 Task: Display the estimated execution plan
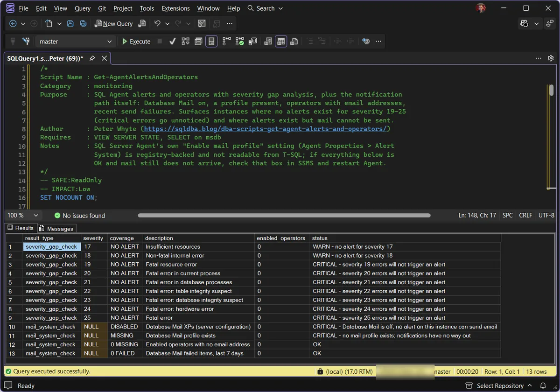point(185,41)
